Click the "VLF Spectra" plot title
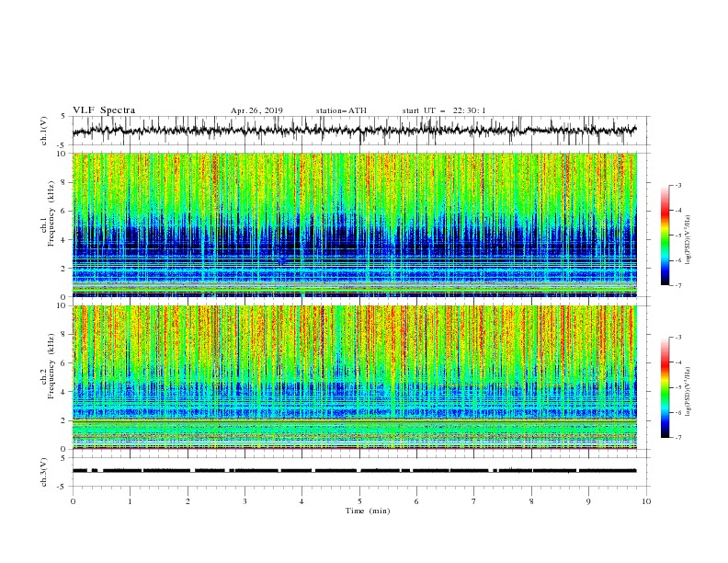This screenshot has width=728, height=563. [104, 110]
